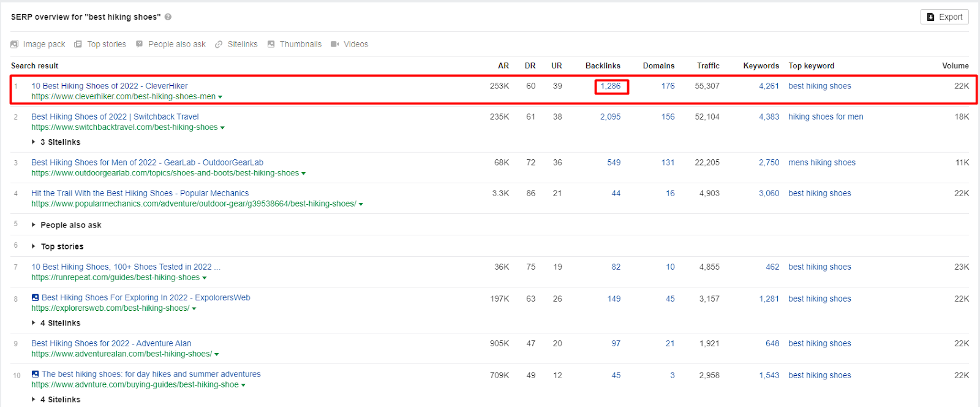The image size is (980, 407).
Task: Expand the People also ask row
Action: [67, 225]
